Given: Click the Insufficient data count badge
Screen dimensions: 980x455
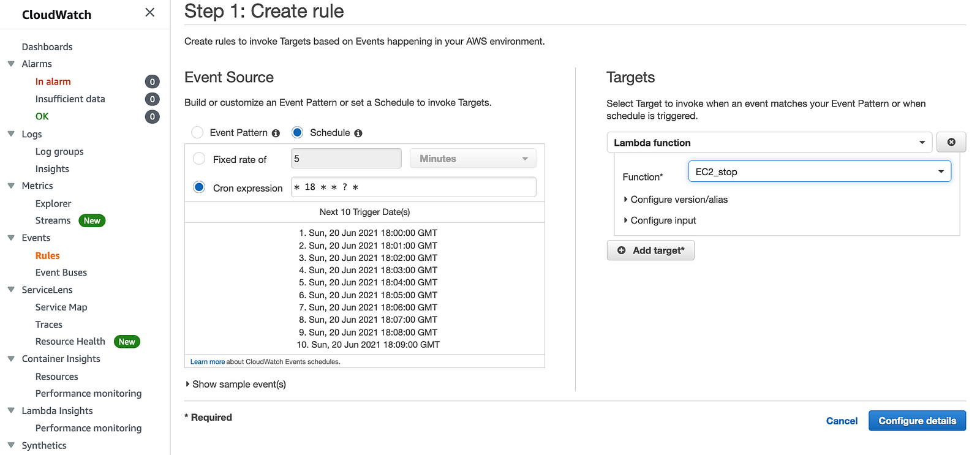Looking at the screenshot, I should click(x=153, y=99).
